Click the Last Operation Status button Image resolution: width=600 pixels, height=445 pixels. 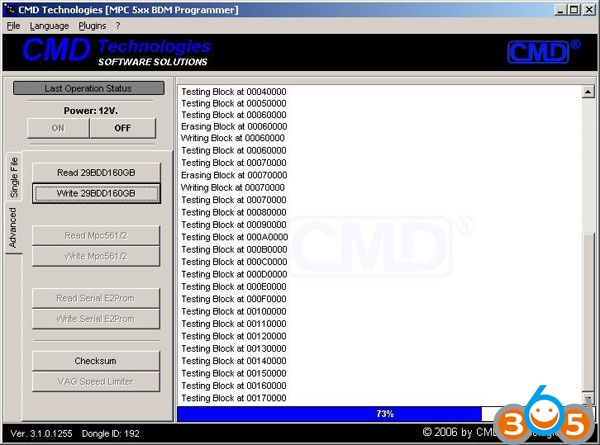click(88, 88)
